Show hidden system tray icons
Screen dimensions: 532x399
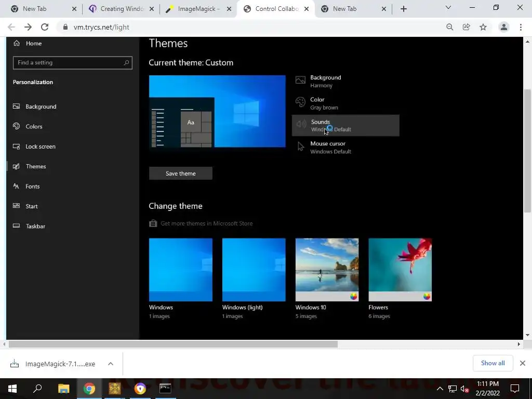[x=440, y=389]
